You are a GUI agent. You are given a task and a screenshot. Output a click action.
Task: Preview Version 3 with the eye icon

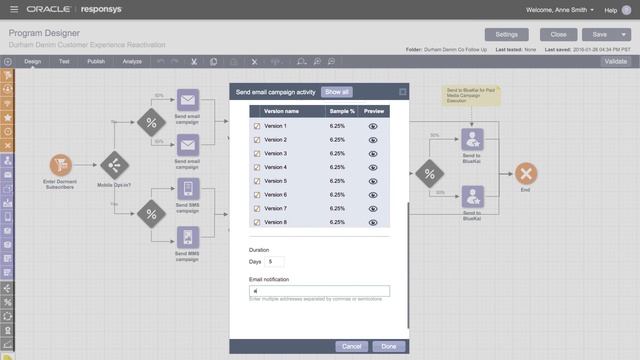pos(373,154)
